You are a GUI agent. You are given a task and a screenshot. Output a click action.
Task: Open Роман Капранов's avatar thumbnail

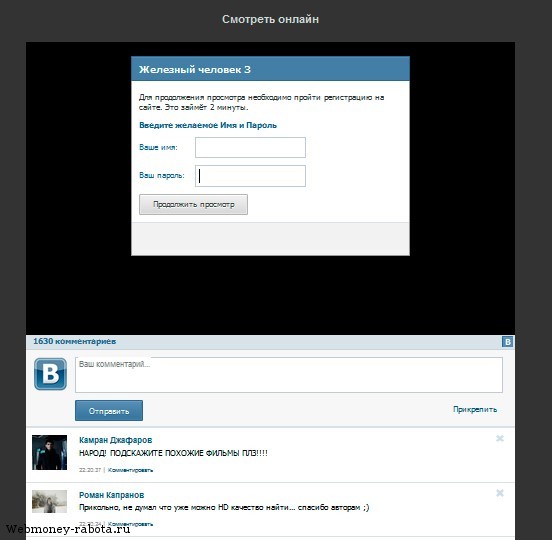[x=49, y=501]
